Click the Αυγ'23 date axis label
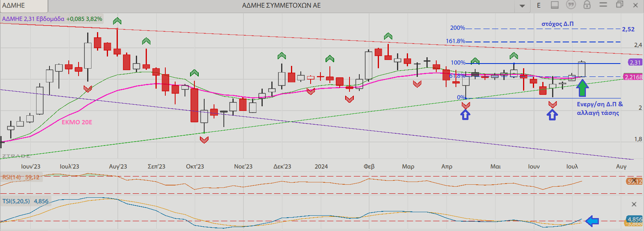Screen dimensions: 644x231 coord(118,167)
